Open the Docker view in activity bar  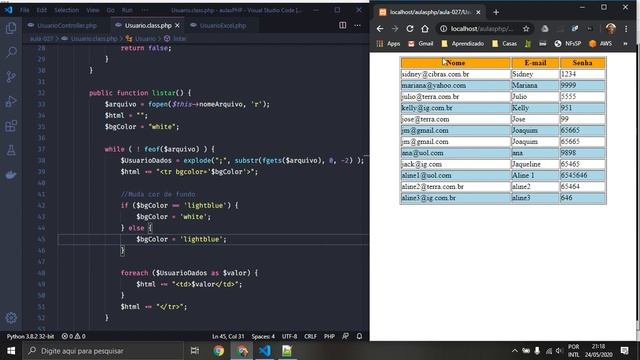click(x=11, y=175)
